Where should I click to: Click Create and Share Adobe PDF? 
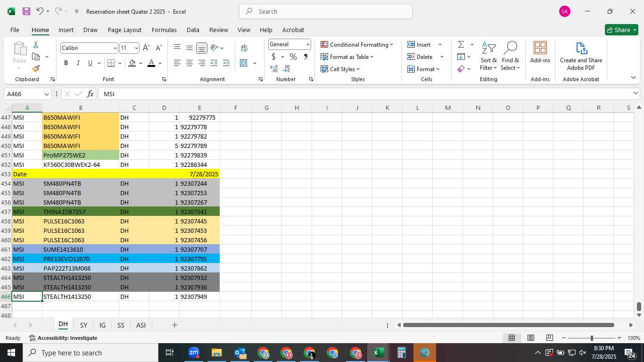point(581,56)
